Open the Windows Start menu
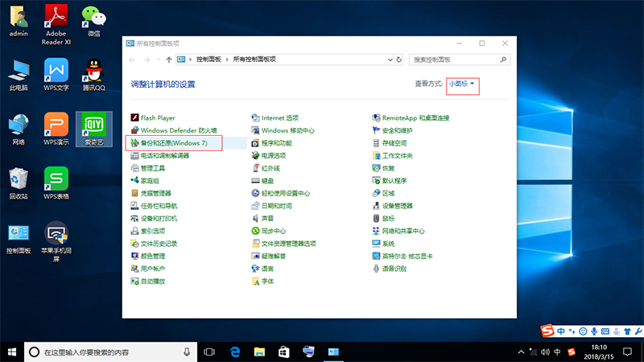The height and width of the screenshot is (362, 644). [12, 352]
